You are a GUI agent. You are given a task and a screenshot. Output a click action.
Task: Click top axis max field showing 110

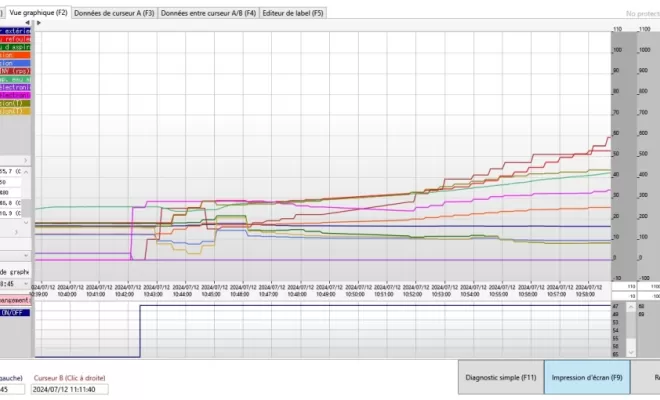(623, 286)
